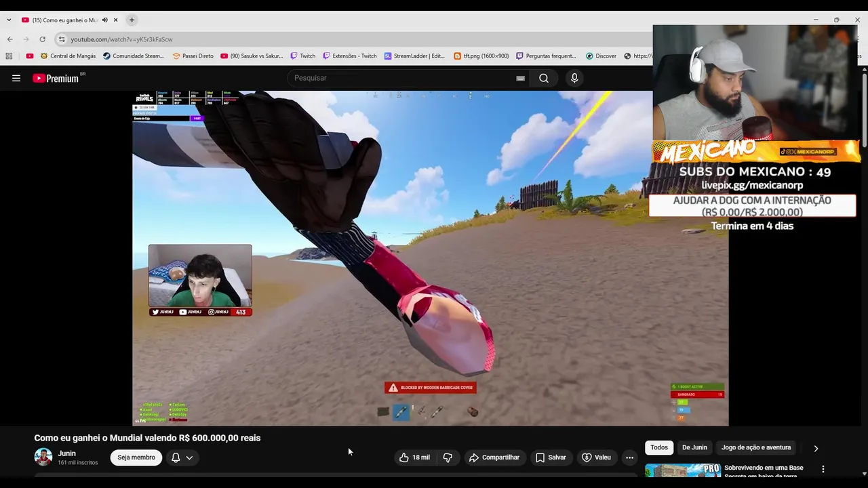Screen dimensions: 868x488
Task: Open Central de Mangás bookmark
Action: (68, 56)
